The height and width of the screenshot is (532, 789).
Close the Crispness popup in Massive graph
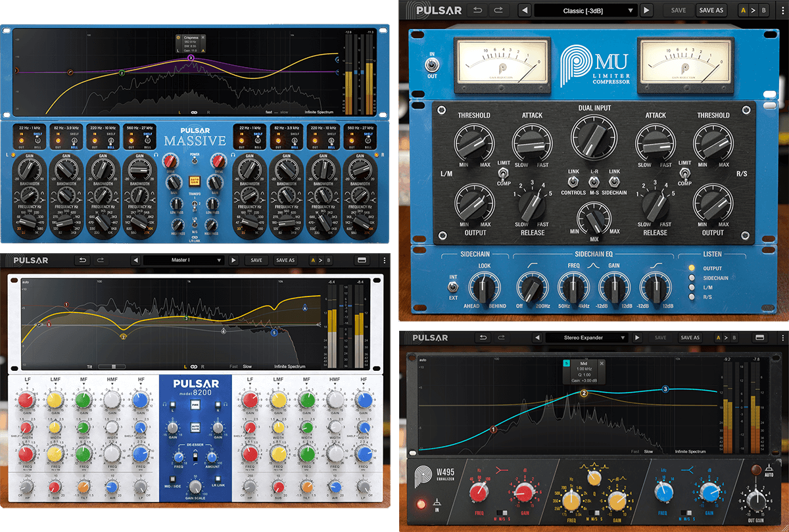(x=203, y=38)
